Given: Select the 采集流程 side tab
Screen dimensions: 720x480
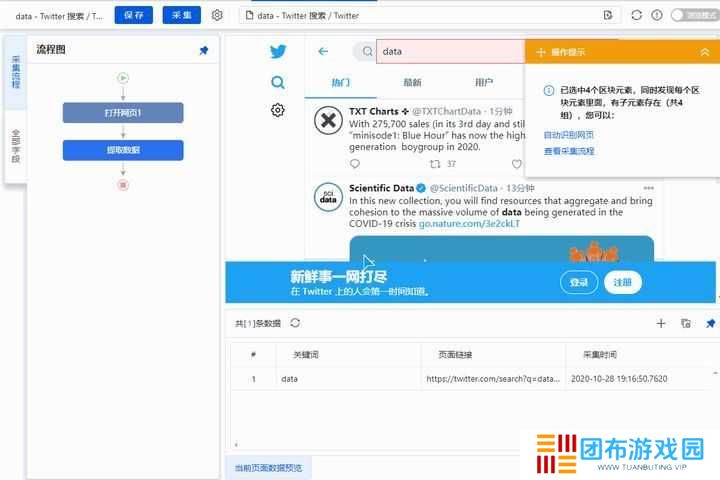Looking at the screenshot, I should pos(16,72).
